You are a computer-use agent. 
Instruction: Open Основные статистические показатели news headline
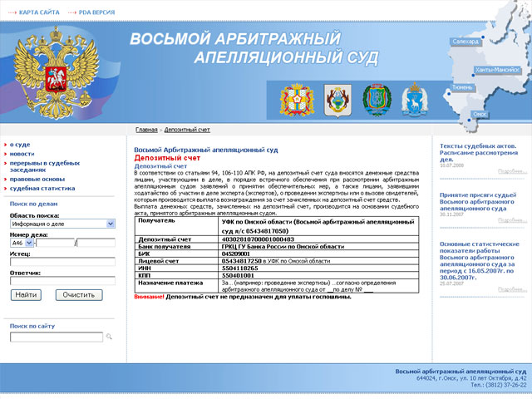(480, 260)
